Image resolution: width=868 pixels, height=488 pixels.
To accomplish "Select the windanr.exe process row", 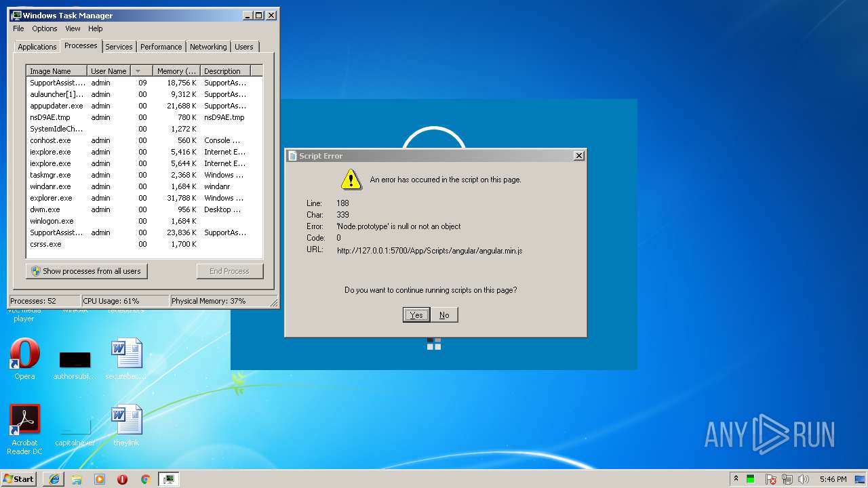I will tap(144, 186).
